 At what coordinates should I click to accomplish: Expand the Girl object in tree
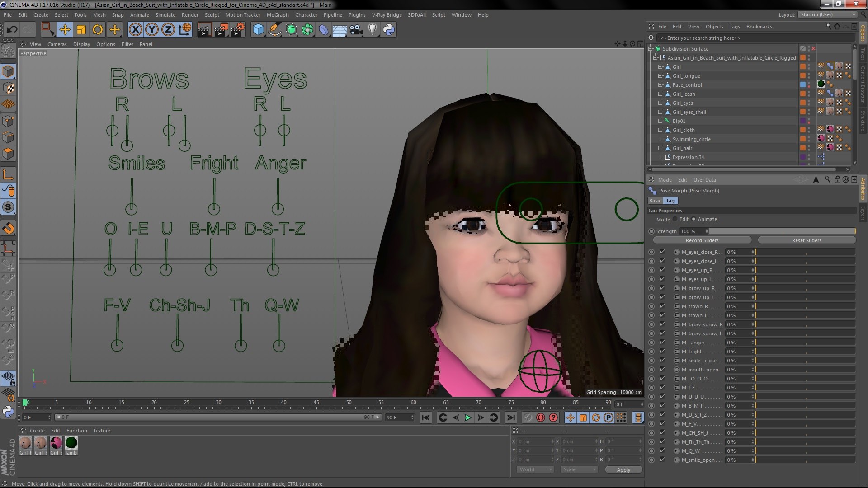coord(660,66)
